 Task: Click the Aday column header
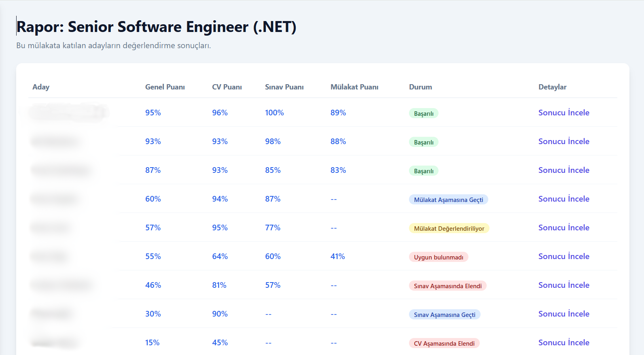point(41,87)
